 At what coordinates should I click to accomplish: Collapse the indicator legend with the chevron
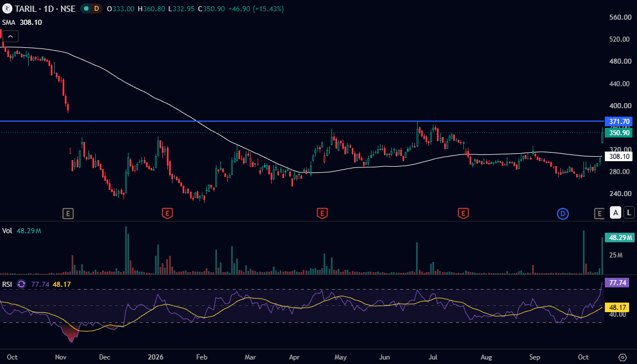[11, 37]
